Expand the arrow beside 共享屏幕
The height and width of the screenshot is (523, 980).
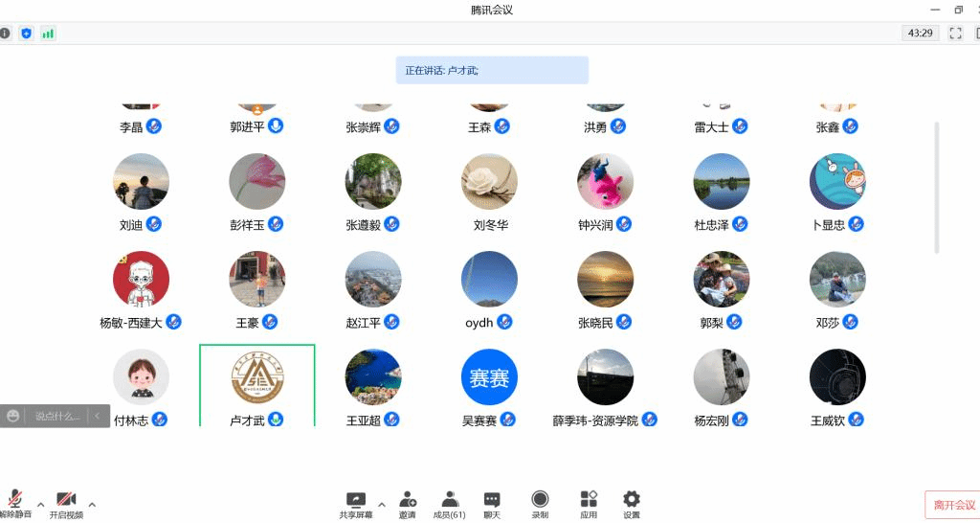382,504
